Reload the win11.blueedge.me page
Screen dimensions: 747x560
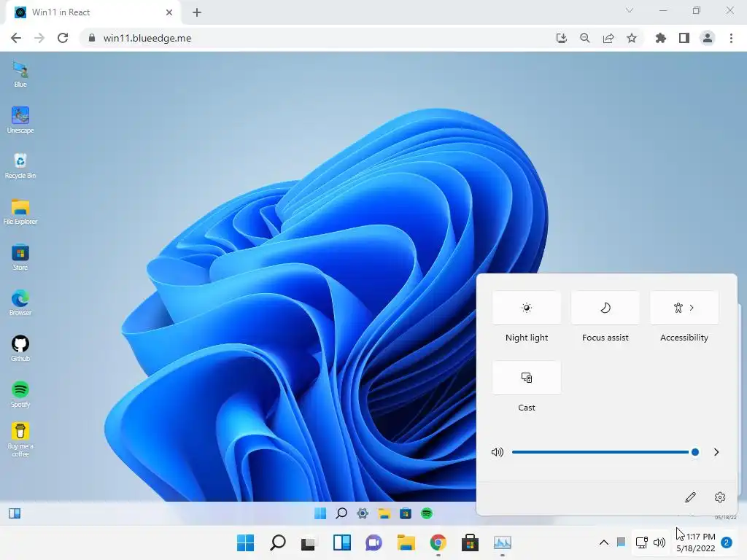[63, 38]
